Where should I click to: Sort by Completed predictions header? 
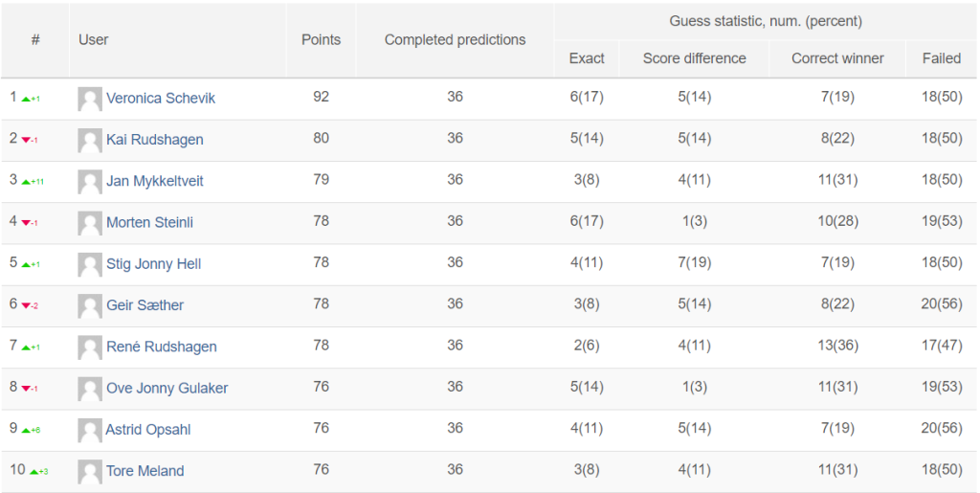[x=455, y=40]
